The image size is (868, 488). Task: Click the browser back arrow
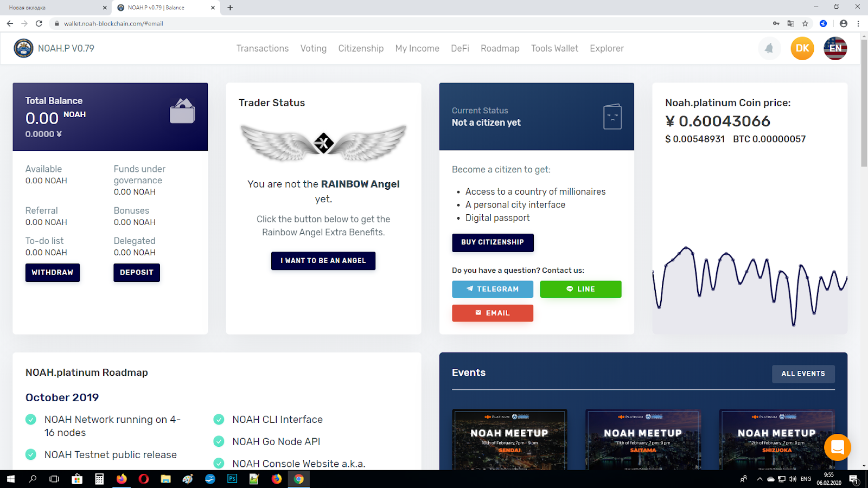click(x=10, y=23)
